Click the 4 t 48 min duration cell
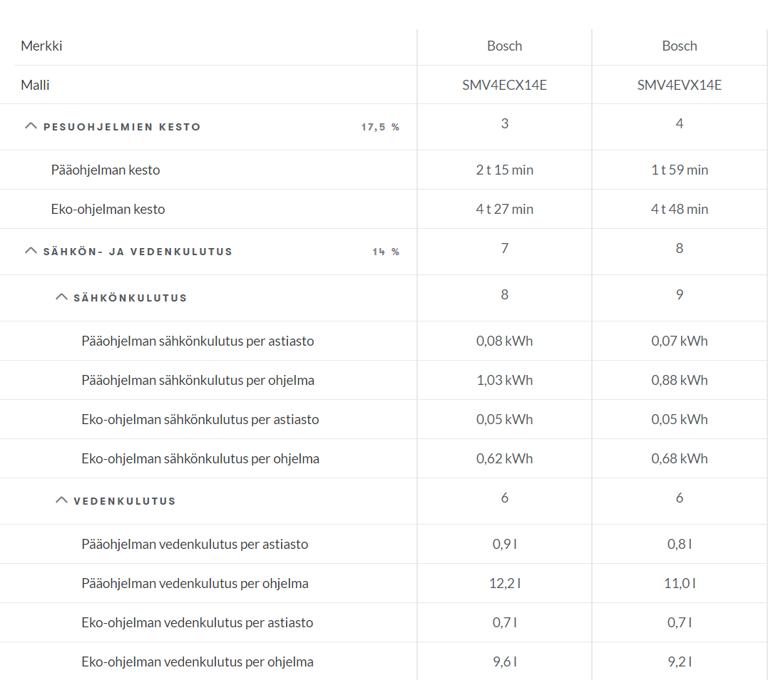This screenshot has width=778, height=700. click(x=679, y=209)
